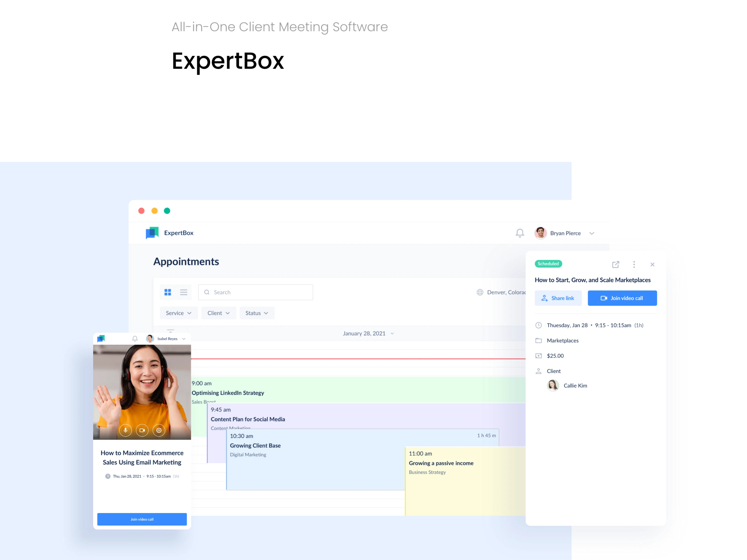
Task: Toggle microphone in video preview
Action: pos(125,430)
